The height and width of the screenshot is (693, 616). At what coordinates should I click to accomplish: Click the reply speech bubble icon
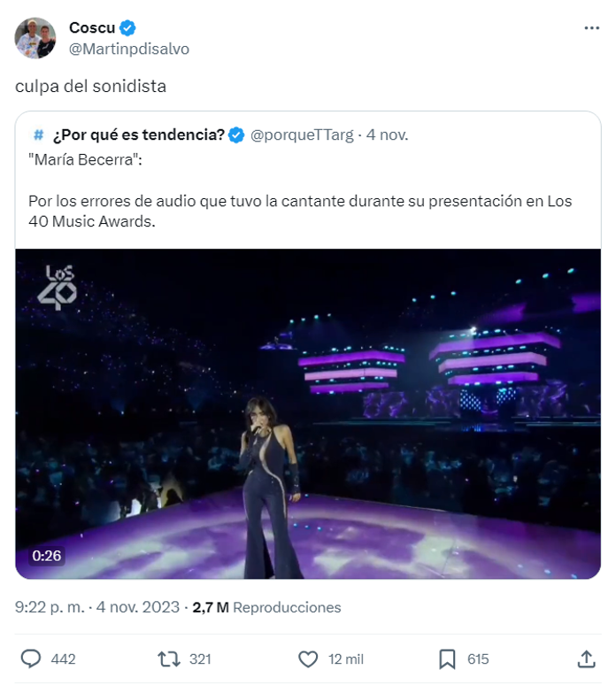[x=31, y=658]
